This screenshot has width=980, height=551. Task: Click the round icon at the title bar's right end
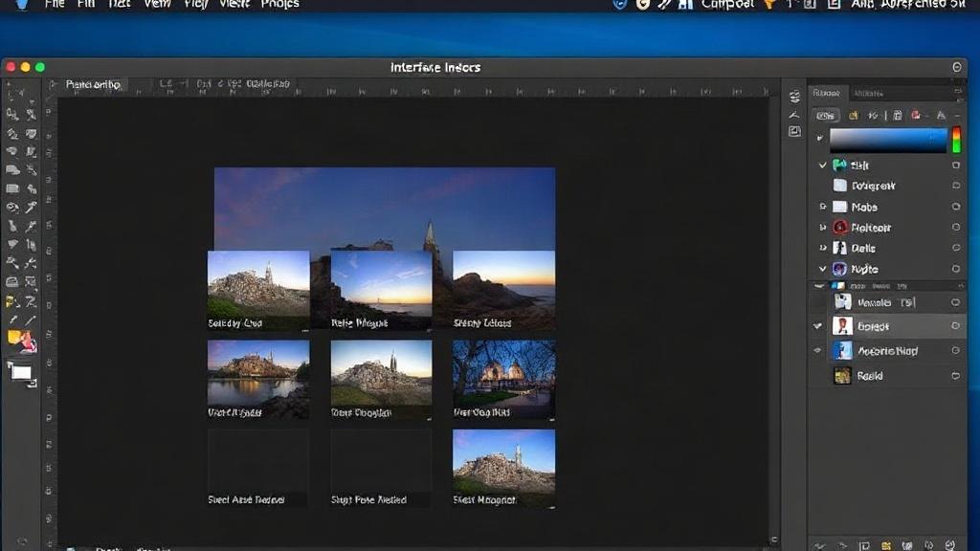click(x=957, y=68)
